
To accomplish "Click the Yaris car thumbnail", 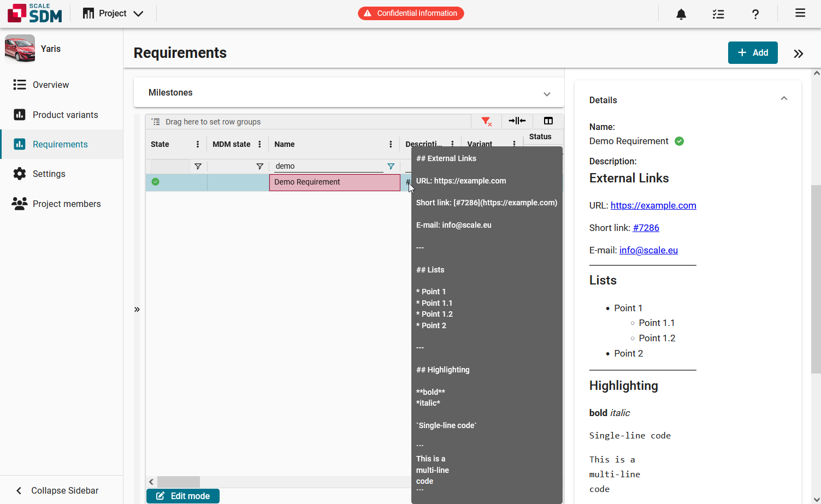I will click(x=20, y=49).
